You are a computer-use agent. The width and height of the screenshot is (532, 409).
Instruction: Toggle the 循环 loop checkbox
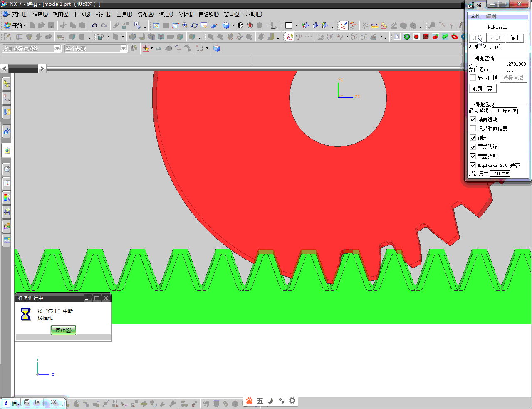tap(473, 138)
